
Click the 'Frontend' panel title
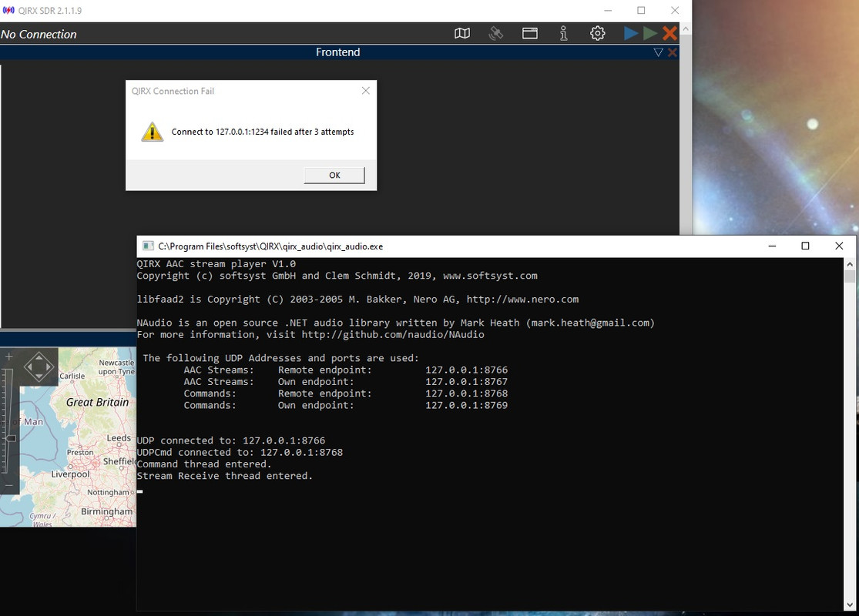[x=338, y=52]
